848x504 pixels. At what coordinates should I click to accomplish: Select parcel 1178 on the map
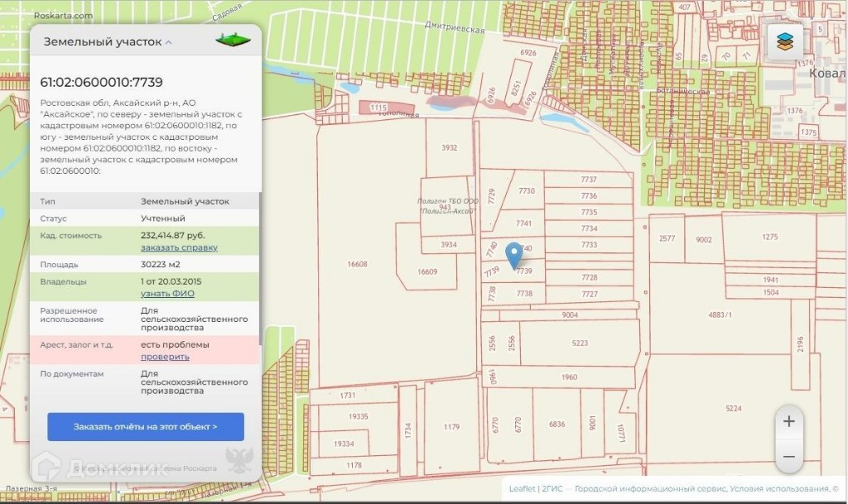(x=354, y=465)
